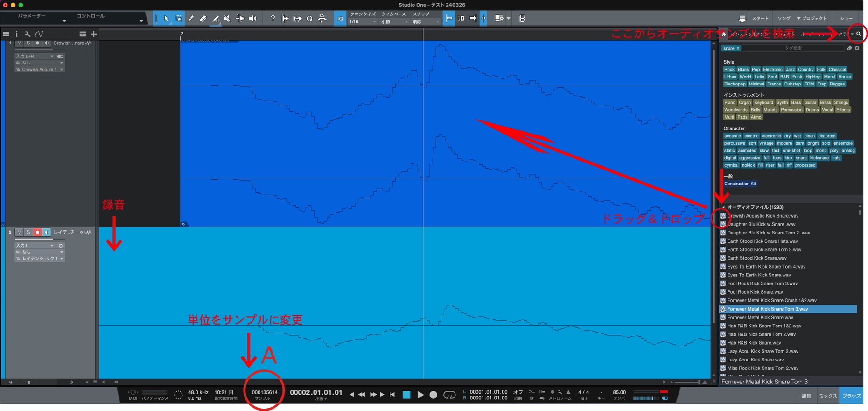Select the acoustic character tag
The height and width of the screenshot is (411, 868).
[733, 136]
